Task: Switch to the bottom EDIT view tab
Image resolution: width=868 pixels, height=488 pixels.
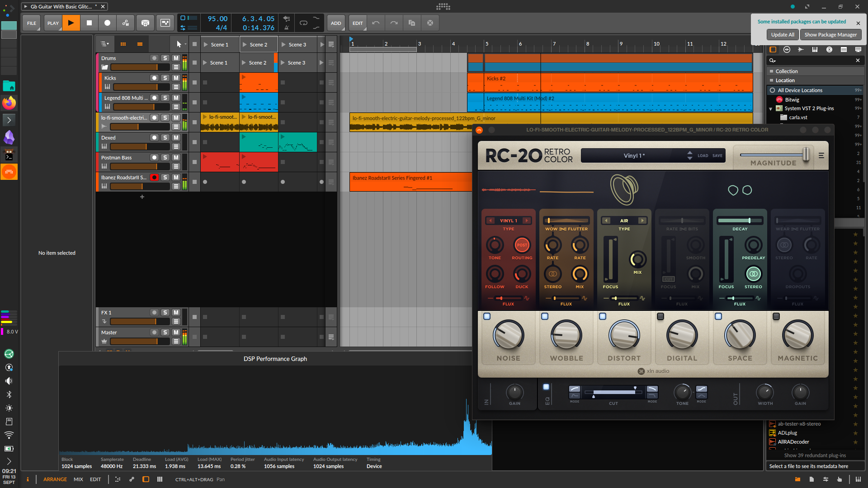Action: pyautogui.click(x=95, y=479)
